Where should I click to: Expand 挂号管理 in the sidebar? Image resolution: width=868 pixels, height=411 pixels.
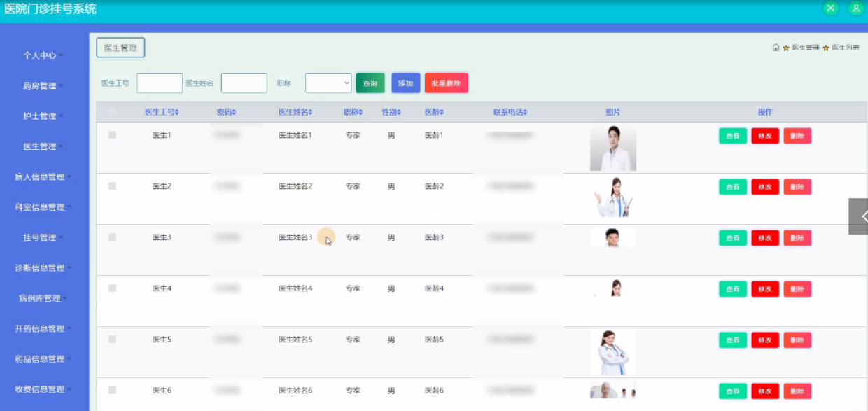click(43, 237)
